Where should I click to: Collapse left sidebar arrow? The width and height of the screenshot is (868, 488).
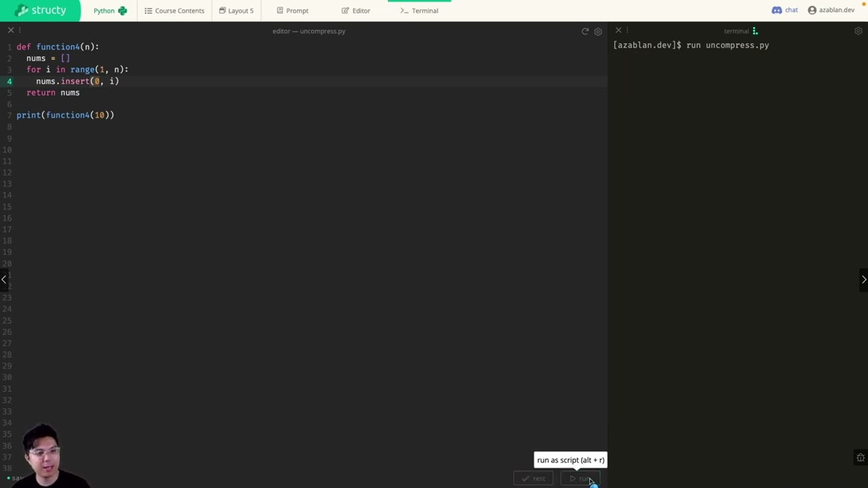tap(4, 280)
